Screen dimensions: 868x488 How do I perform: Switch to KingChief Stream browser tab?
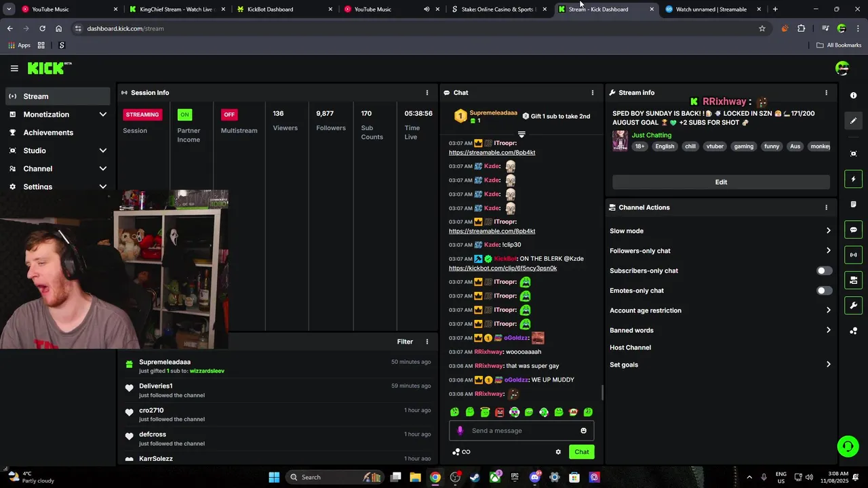[176, 9]
